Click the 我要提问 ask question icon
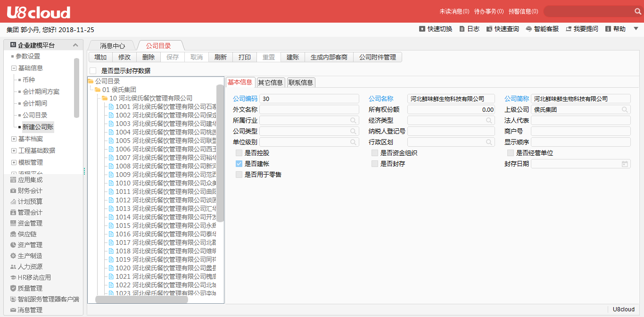The image size is (644, 317). (x=569, y=29)
